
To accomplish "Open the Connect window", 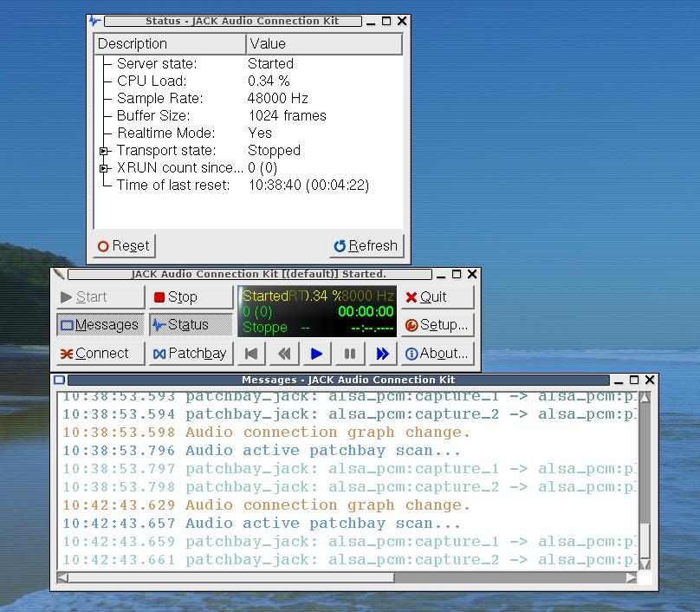I will pyautogui.click(x=100, y=354).
